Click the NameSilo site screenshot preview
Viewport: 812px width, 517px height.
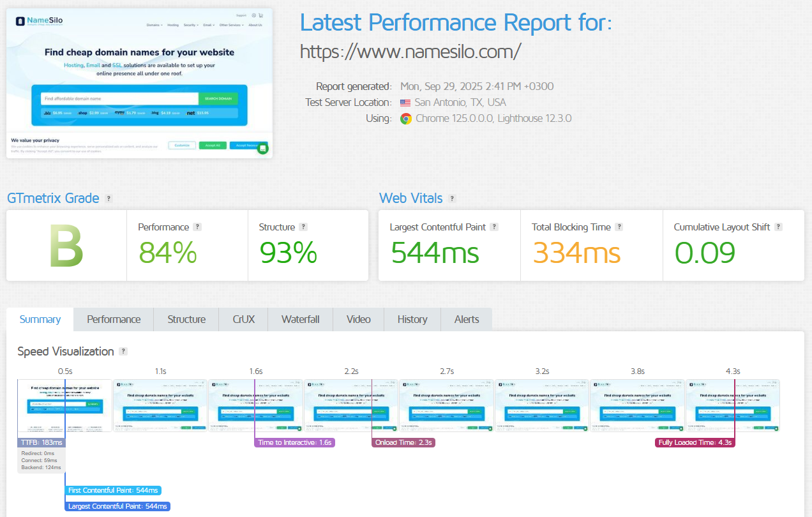pos(139,83)
